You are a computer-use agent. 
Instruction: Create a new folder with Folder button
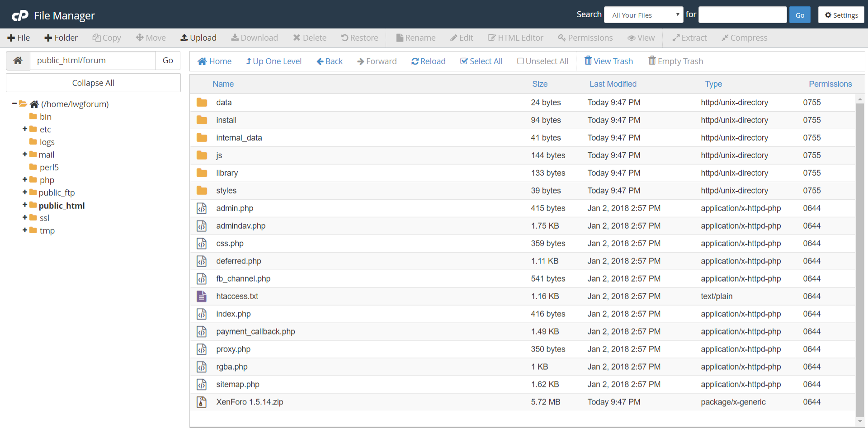(61, 38)
